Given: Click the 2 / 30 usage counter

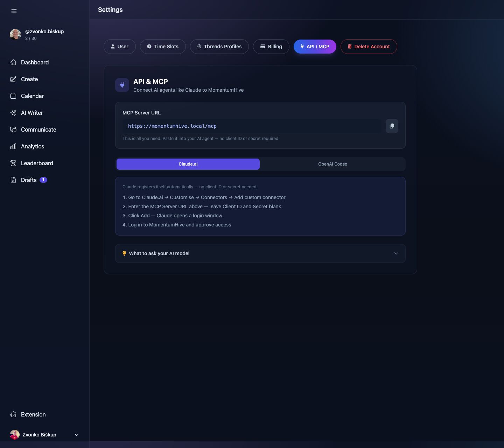Looking at the screenshot, I should (x=31, y=38).
